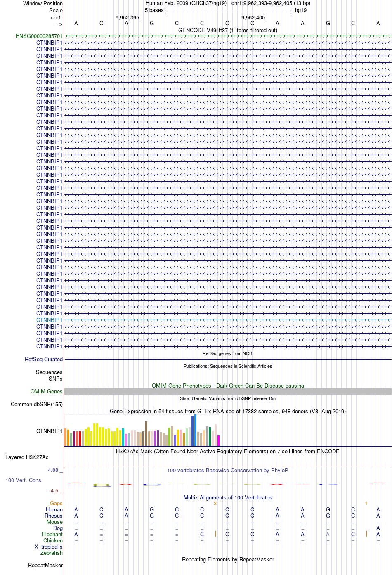This screenshot has height=575, width=392.
Task: Click the hg19 label beside scale bar
Action: tap(301, 10)
